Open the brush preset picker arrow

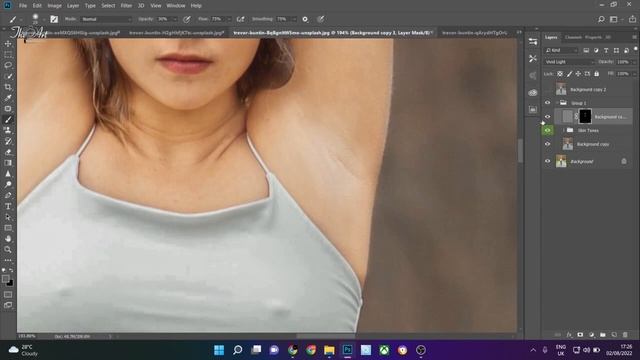(44, 19)
